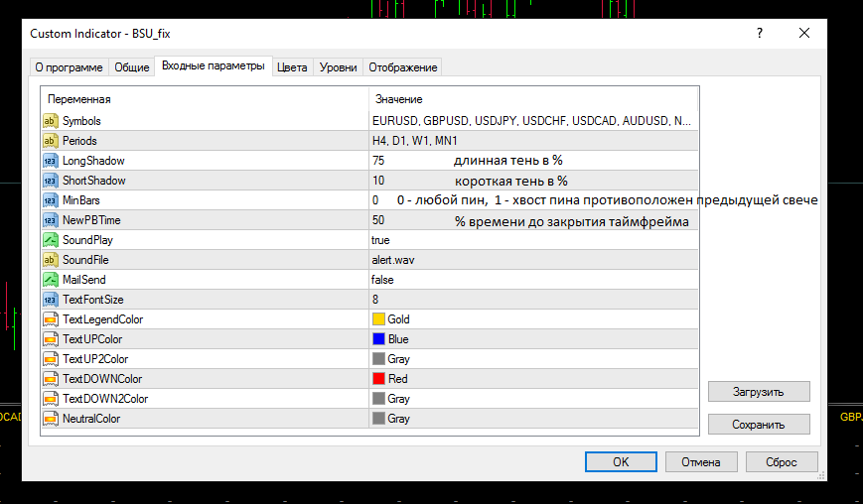Open the О программе tab
The height and width of the screenshot is (504, 863).
69,67
